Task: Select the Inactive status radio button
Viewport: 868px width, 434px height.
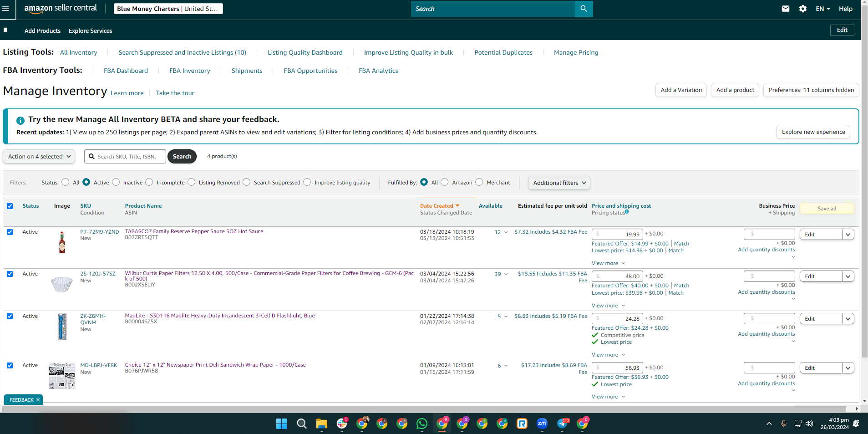Action: (x=116, y=182)
